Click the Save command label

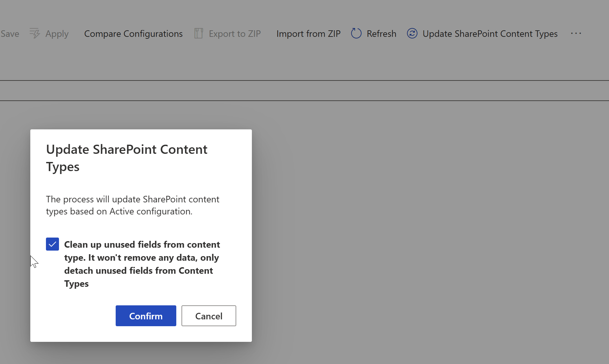[10, 34]
